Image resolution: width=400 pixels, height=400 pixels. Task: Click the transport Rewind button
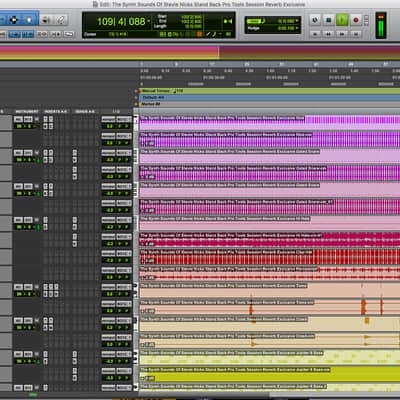pos(328,34)
